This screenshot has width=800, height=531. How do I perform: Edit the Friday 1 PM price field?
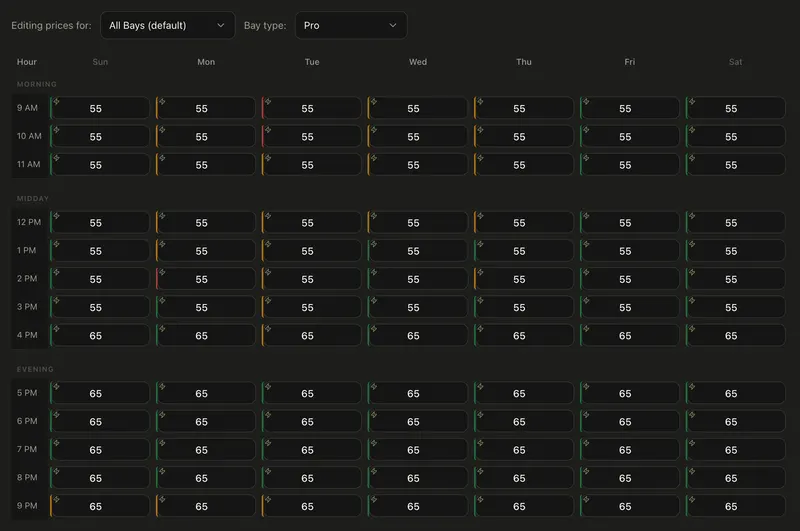(630, 251)
